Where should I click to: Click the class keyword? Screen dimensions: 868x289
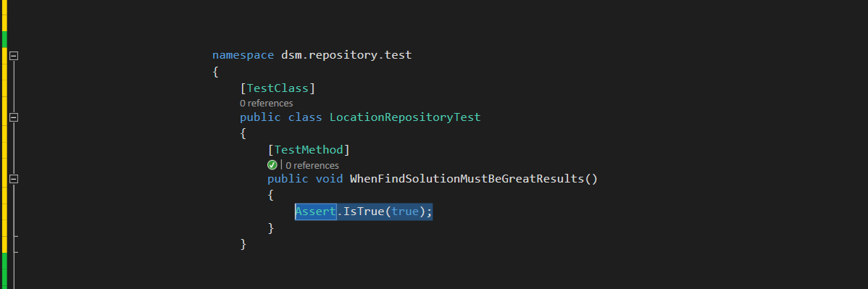pyautogui.click(x=306, y=117)
